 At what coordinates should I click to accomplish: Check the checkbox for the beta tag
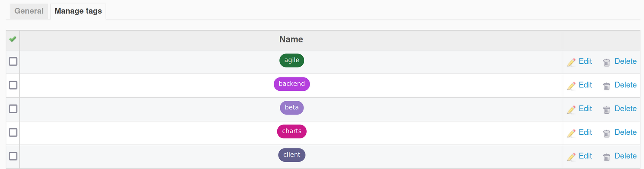13,109
